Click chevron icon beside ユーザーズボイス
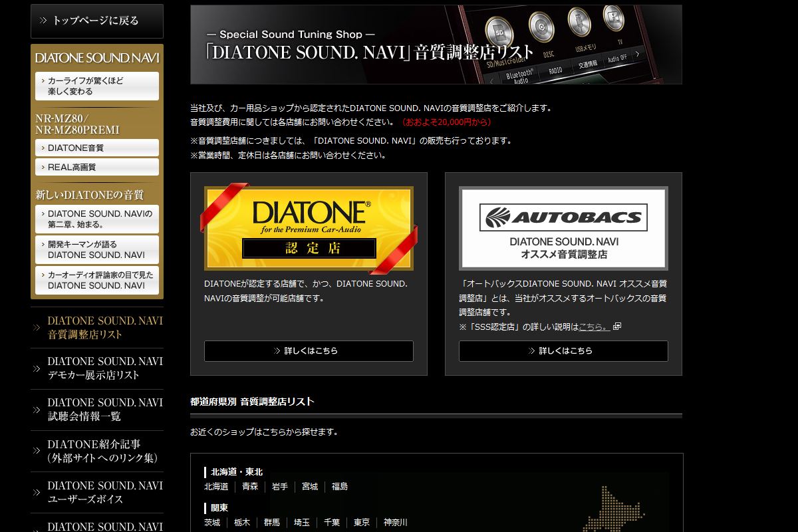 coord(36,493)
